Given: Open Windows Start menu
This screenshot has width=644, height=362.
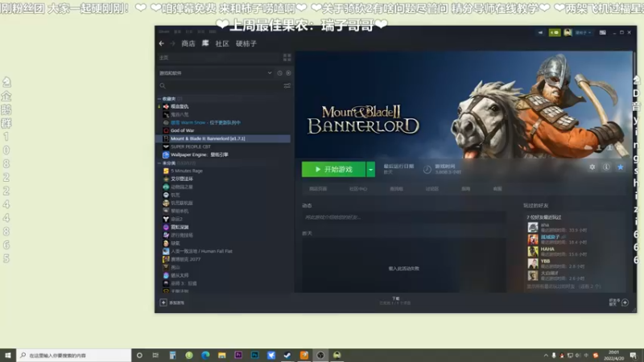Looking at the screenshot, I should point(8,355).
